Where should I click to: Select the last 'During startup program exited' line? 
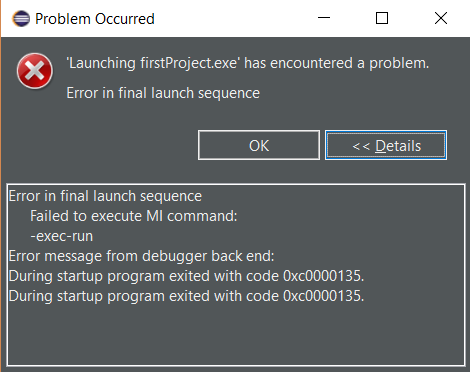pyautogui.click(x=186, y=296)
